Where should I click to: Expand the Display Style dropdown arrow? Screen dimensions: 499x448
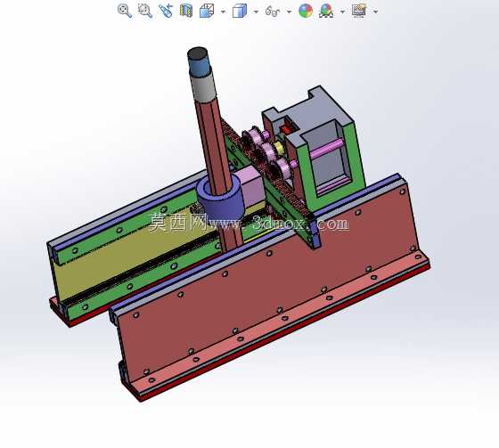pyautogui.click(x=257, y=12)
